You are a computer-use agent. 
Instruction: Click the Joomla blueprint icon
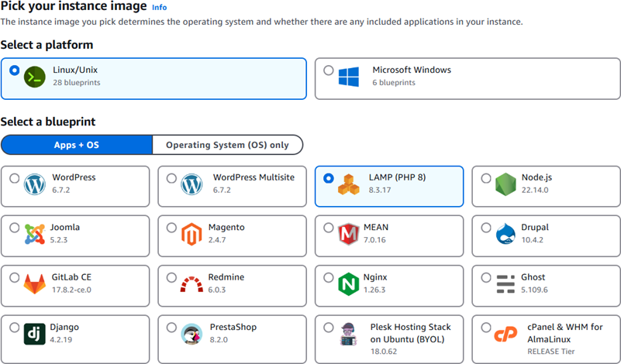pyautogui.click(x=35, y=234)
